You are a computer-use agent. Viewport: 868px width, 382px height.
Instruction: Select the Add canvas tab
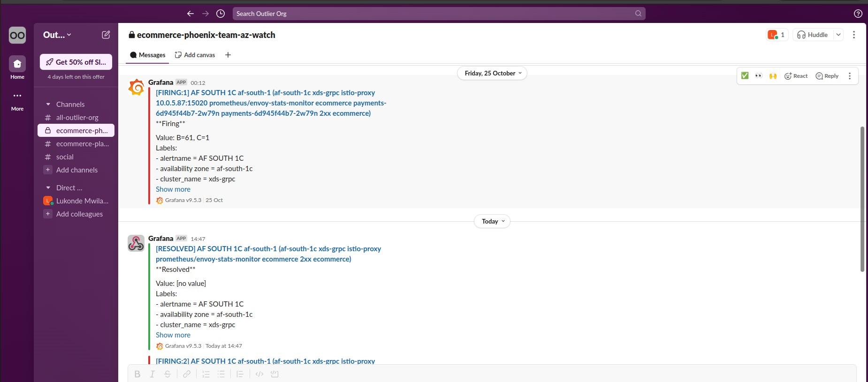point(195,55)
